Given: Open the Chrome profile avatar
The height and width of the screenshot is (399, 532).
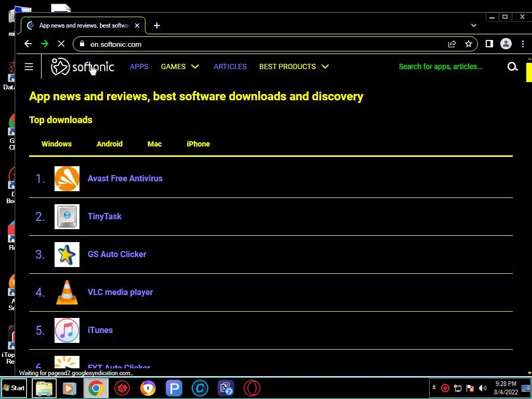Looking at the screenshot, I should pyautogui.click(x=506, y=44).
